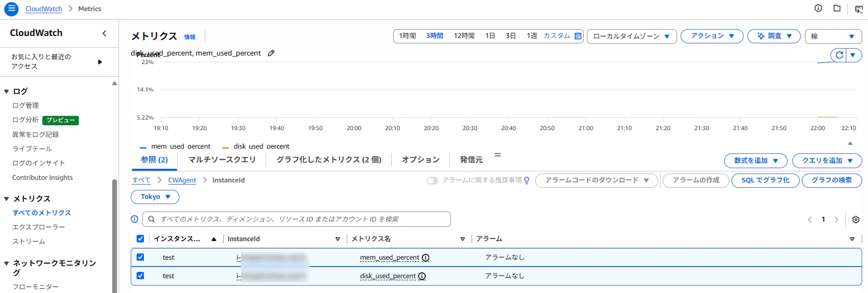The width and height of the screenshot is (868, 293).
Task: Go to すべて breadcrumb link
Action: 141,180
